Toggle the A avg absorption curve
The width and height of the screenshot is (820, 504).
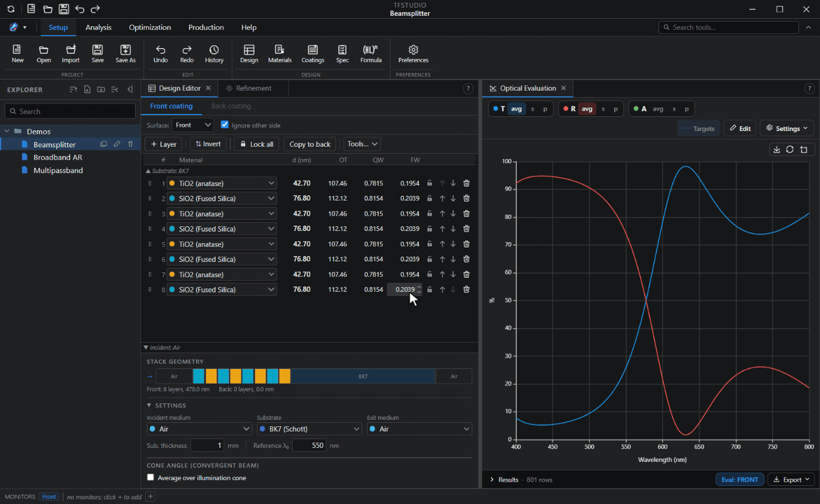click(658, 109)
